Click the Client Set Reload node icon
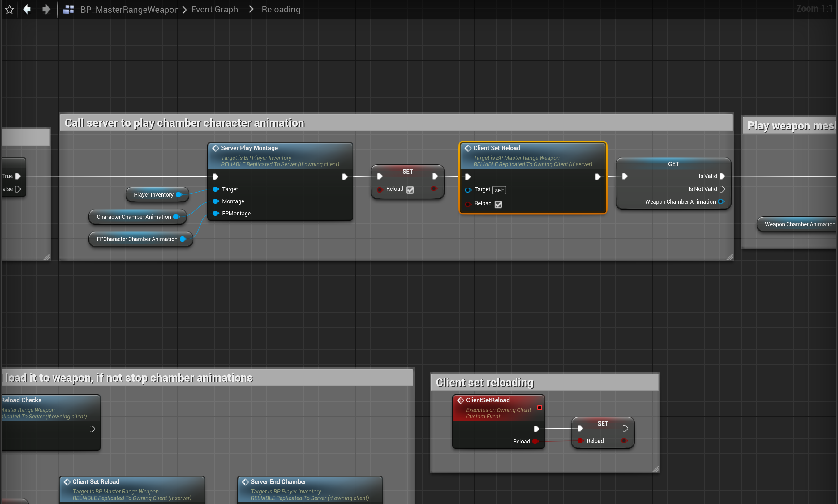Viewport: 838px width, 504px height. [468, 148]
